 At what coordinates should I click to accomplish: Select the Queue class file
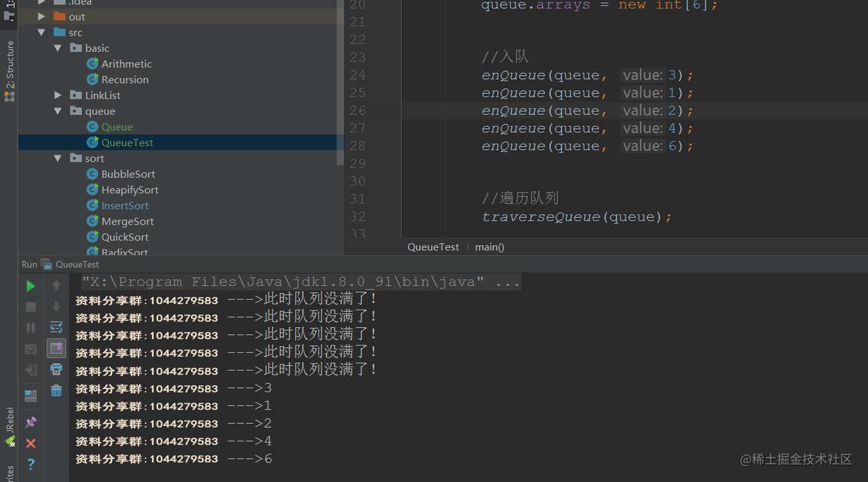tap(117, 127)
